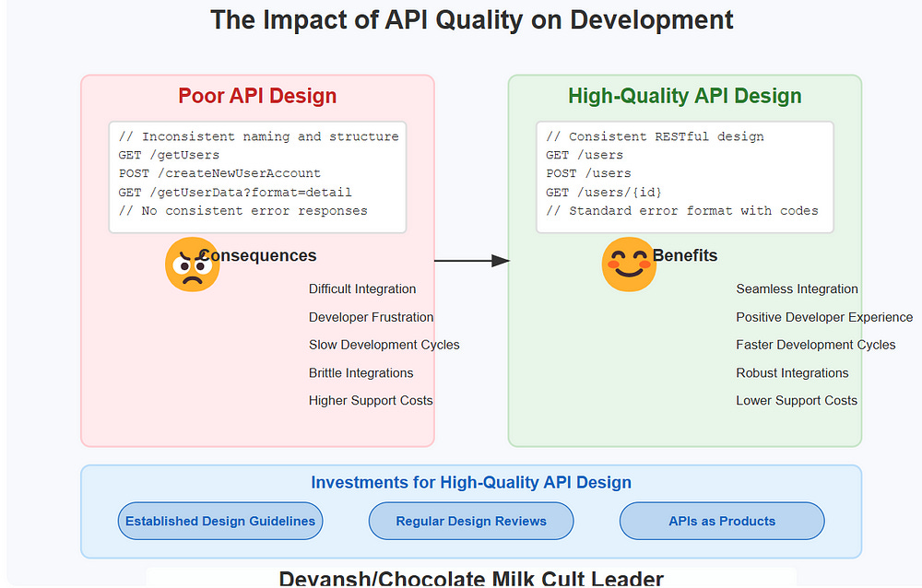Click the "Consequences" label

click(257, 256)
